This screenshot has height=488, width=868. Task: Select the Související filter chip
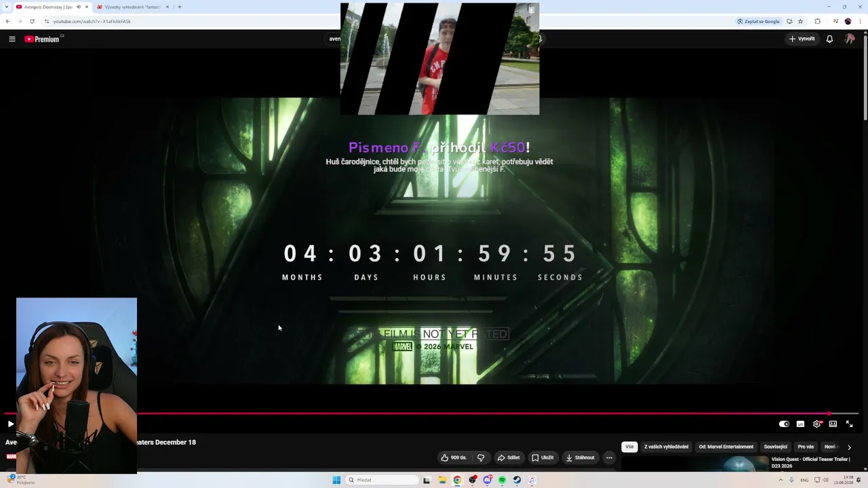click(776, 447)
